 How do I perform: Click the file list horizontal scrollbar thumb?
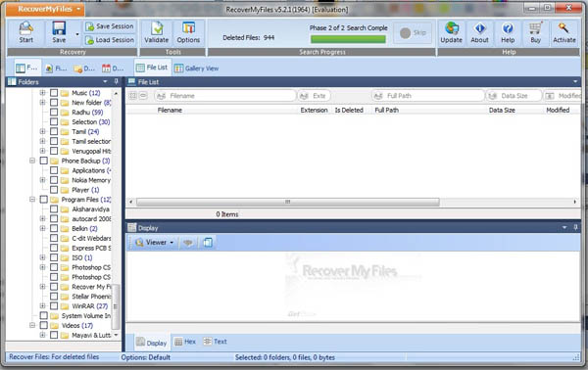pos(287,202)
